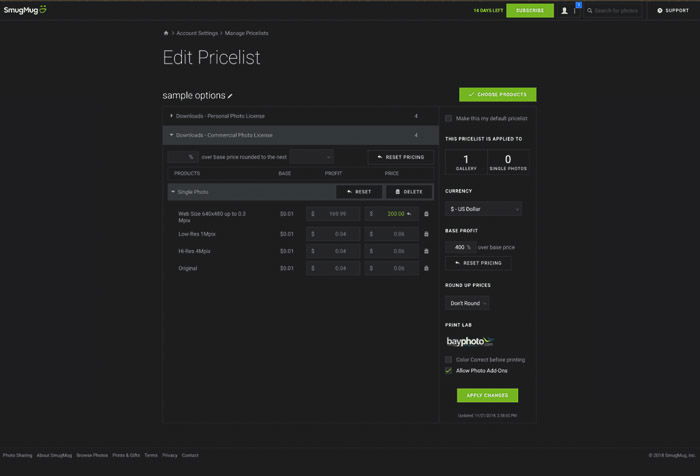
Task: Revert the 200.00 price using the arrow icon
Action: point(409,214)
